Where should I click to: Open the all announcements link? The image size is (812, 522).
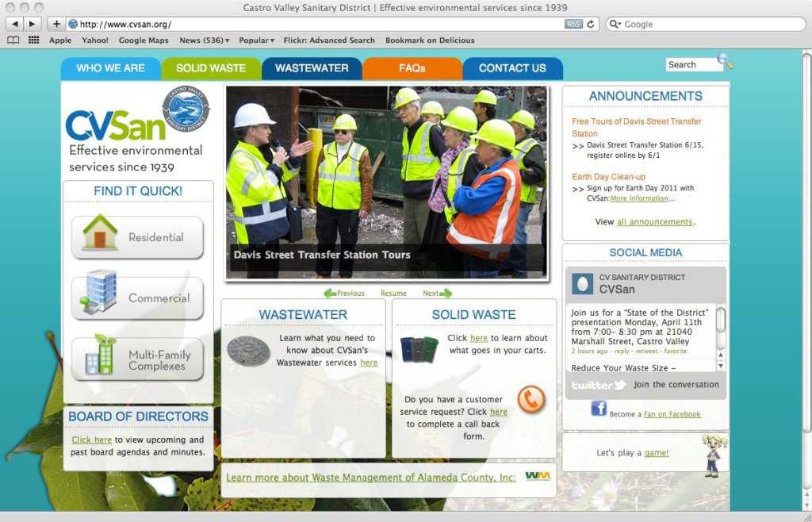pos(654,222)
